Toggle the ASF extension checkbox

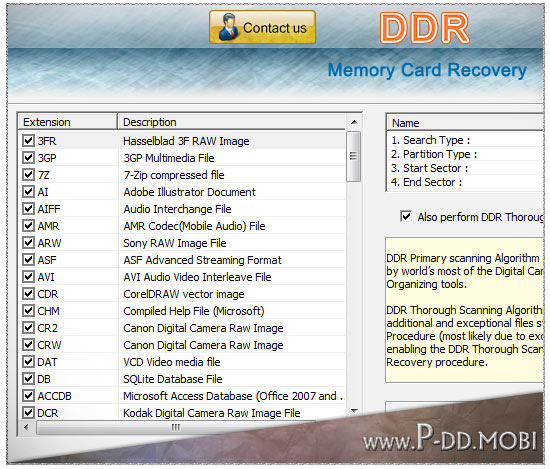coord(28,260)
